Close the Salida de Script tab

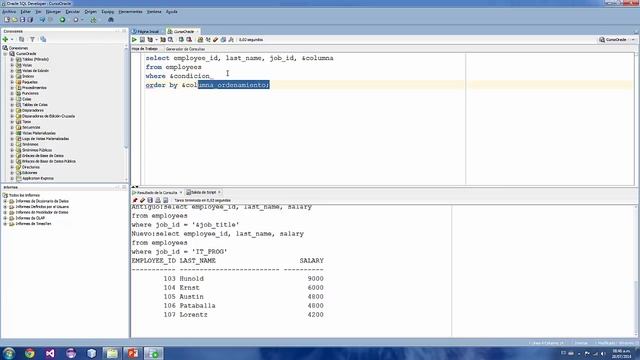click(220, 192)
